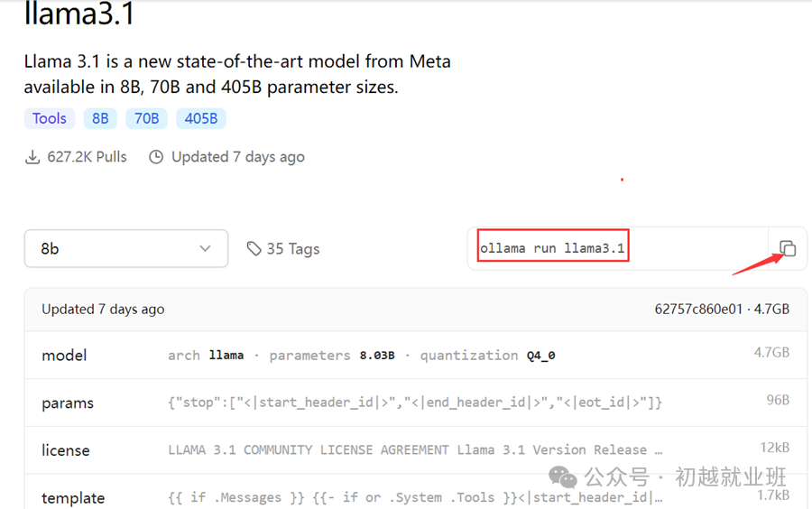Open the params file row
The width and height of the screenshot is (812, 509).
416,403
